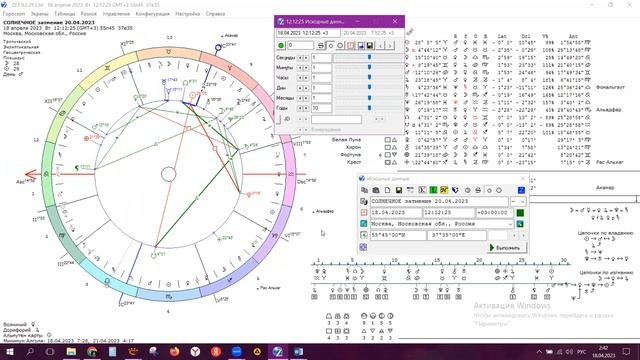Increase Дни with its right stepper arrow

pyautogui.click(x=306, y=88)
